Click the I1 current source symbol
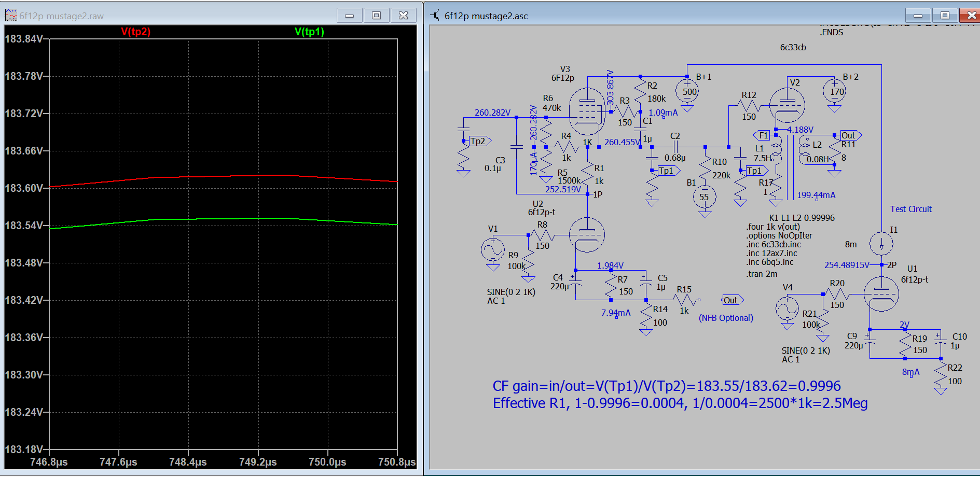The image size is (980, 477). (881, 243)
